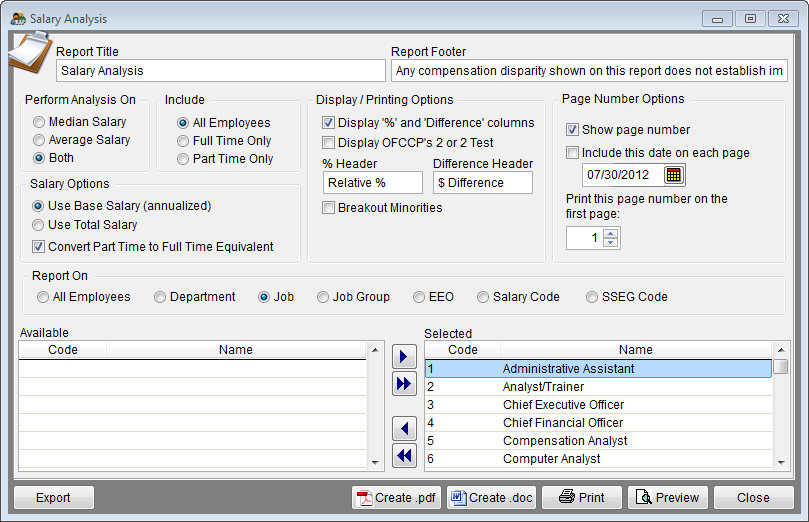The image size is (809, 522).
Task: Select Average Salary option
Action: 39,140
